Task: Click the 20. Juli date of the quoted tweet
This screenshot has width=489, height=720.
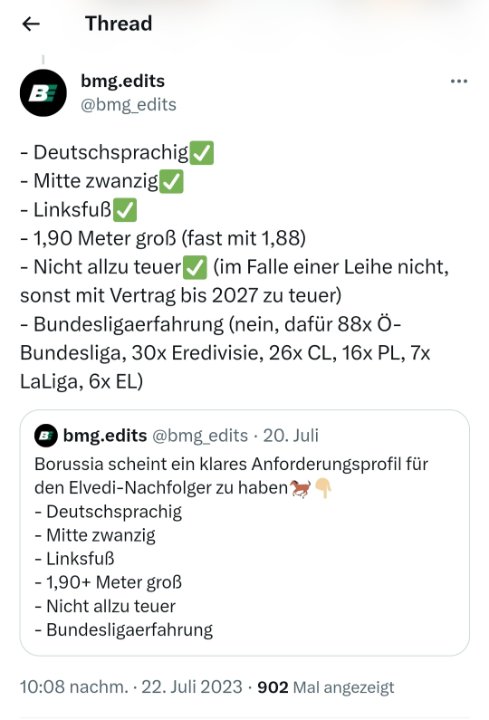Action: [291, 435]
